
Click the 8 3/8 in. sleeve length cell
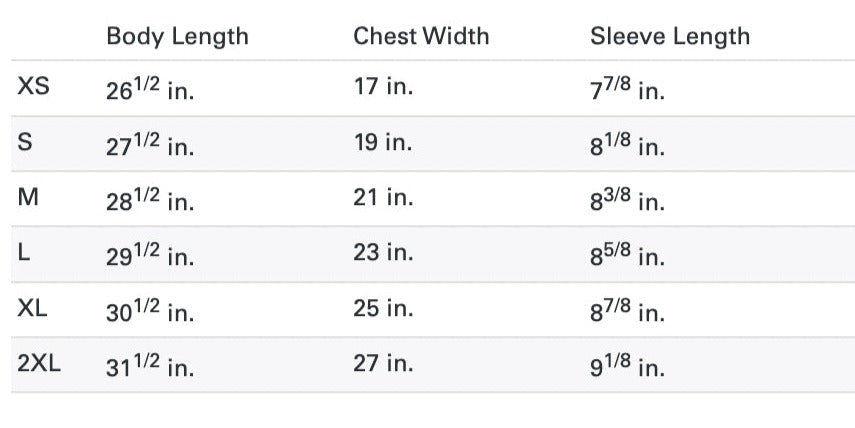[x=627, y=200]
